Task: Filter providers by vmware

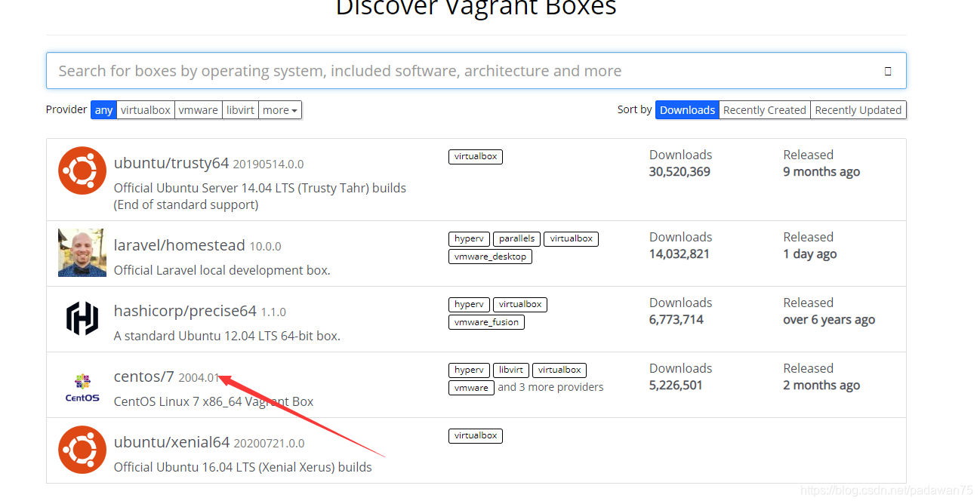Action: coord(198,110)
